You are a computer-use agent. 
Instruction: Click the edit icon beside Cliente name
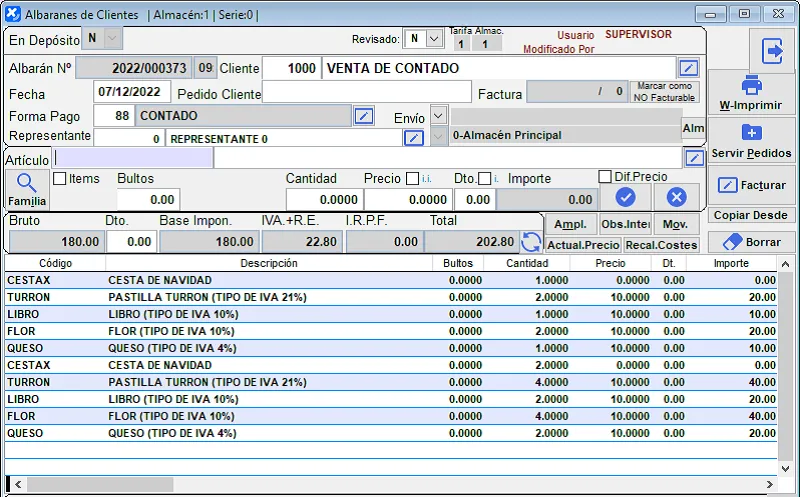coord(688,68)
